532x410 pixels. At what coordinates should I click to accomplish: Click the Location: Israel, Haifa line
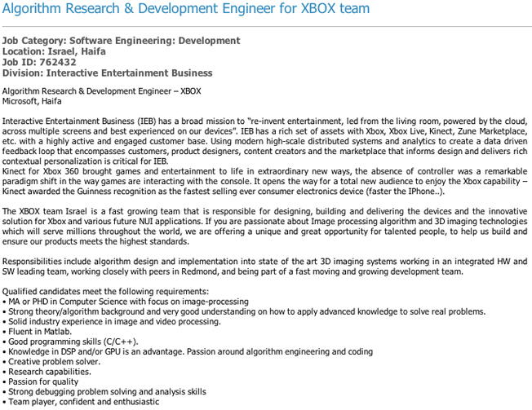tap(54, 51)
